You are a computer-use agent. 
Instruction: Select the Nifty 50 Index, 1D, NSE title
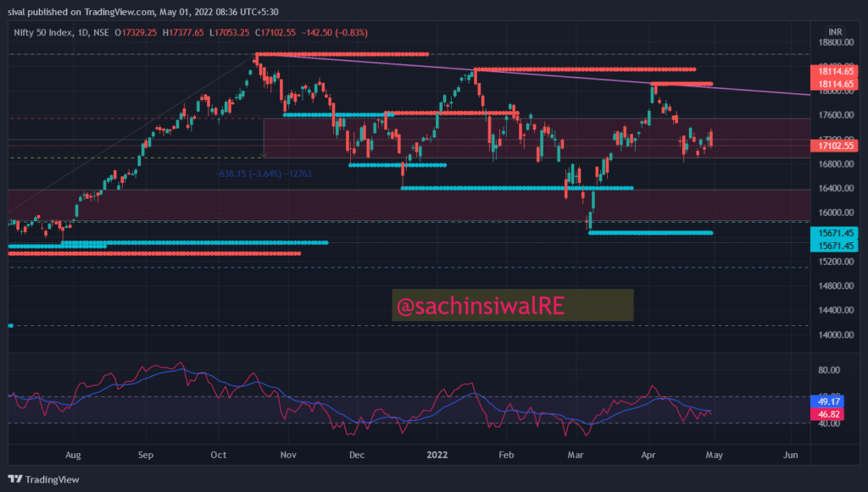pyautogui.click(x=61, y=33)
